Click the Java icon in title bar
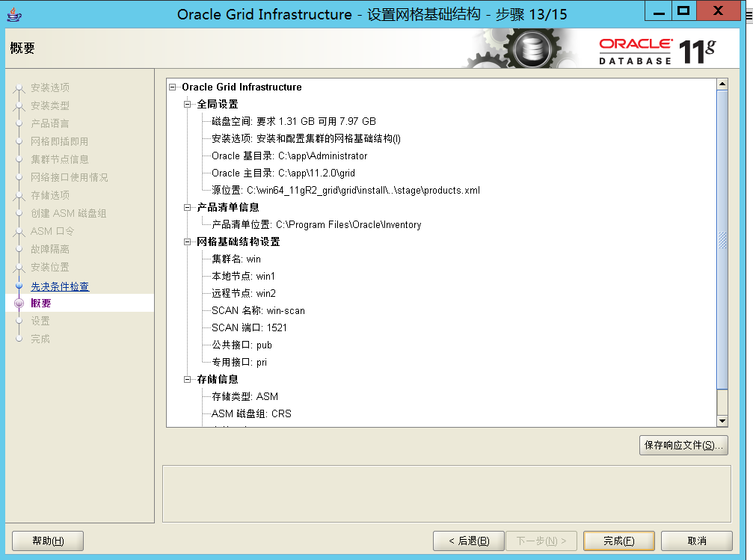The height and width of the screenshot is (560, 753). pyautogui.click(x=14, y=14)
